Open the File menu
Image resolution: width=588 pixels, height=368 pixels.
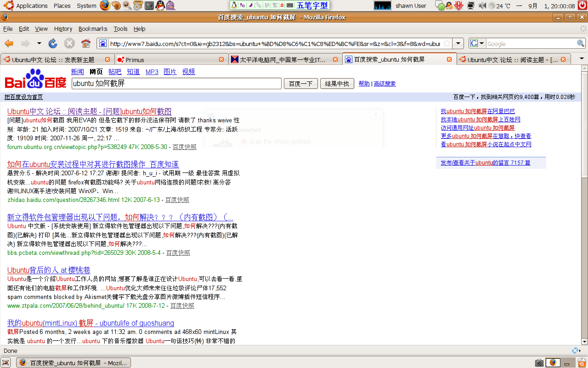pyautogui.click(x=8, y=29)
